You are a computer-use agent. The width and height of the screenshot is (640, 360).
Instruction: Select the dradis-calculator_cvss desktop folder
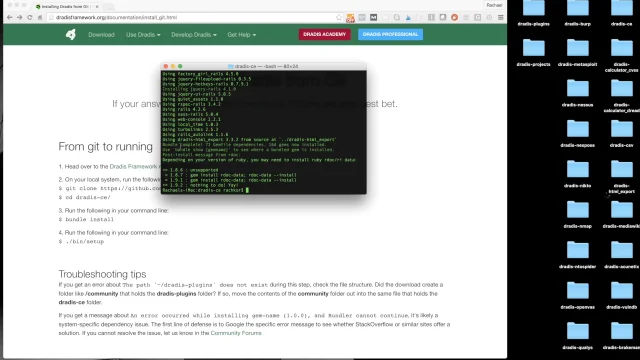pyautogui.click(x=622, y=56)
